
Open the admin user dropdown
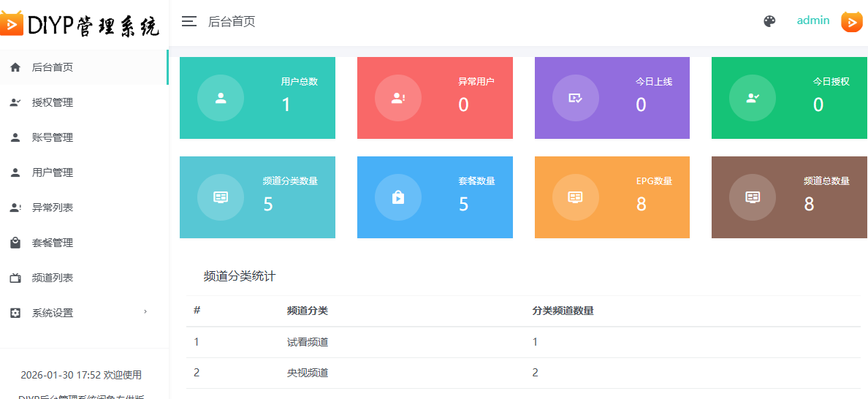(x=812, y=20)
